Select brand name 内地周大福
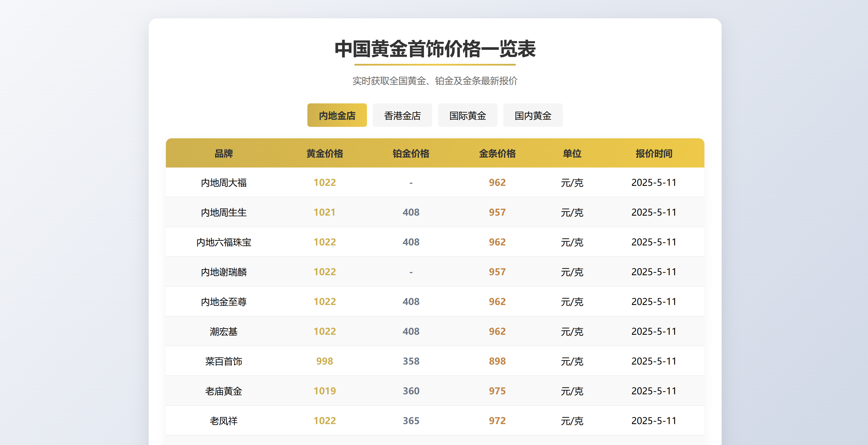Image resolution: width=868 pixels, height=445 pixels. (x=224, y=183)
